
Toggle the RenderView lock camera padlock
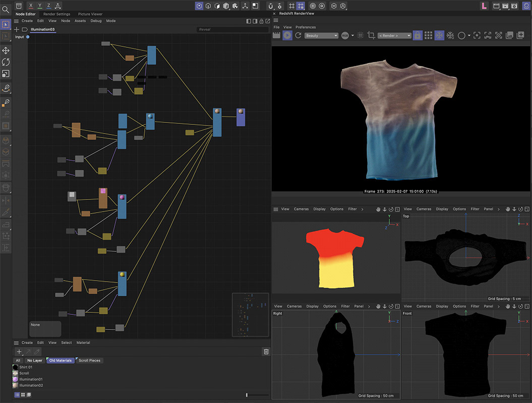point(418,35)
